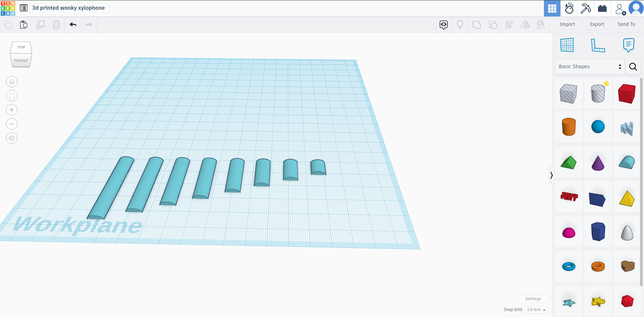Click the Import button
The width and height of the screenshot is (644, 317).
567,24
